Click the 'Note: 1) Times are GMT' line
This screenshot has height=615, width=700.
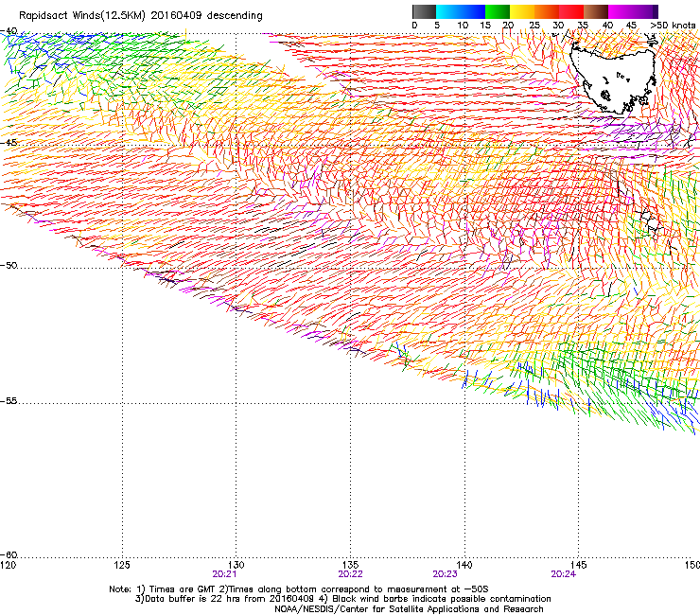click(299, 589)
